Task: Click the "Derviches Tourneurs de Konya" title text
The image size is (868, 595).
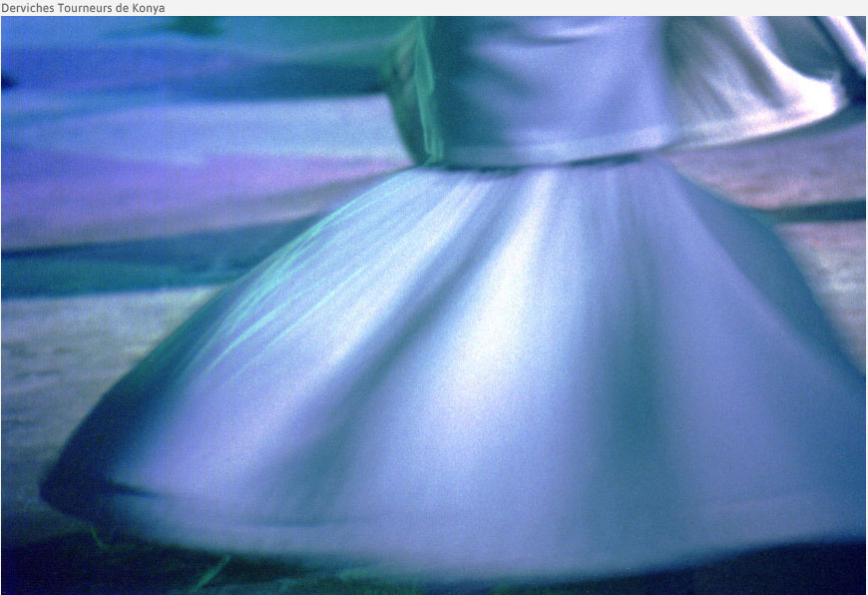Action: pos(83,8)
